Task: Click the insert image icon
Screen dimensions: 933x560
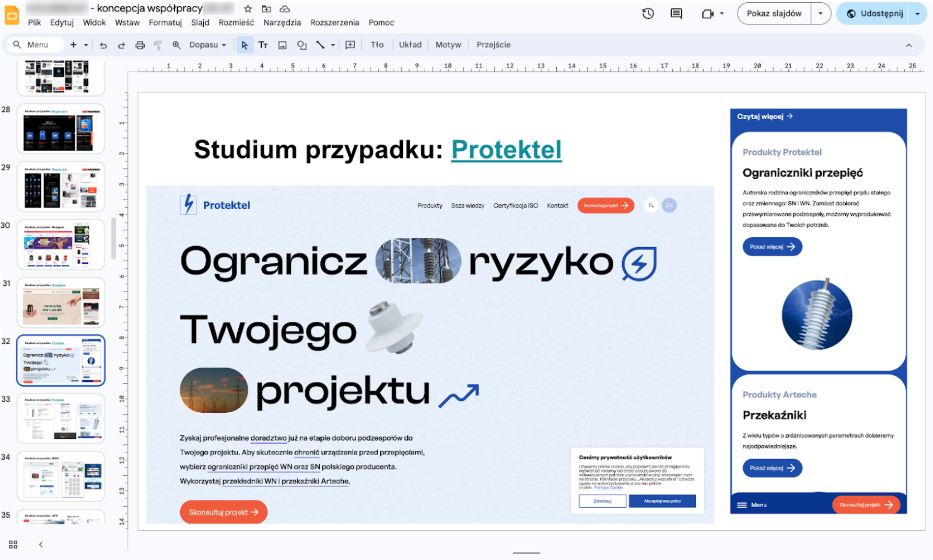Action: click(282, 45)
